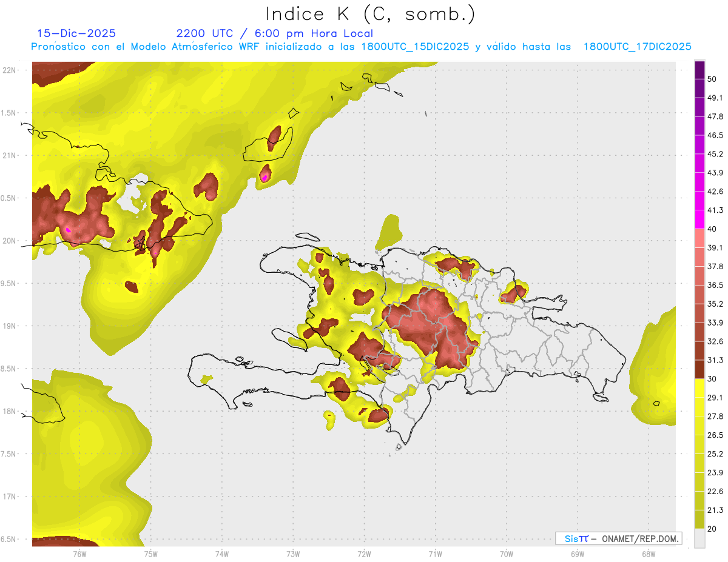Click the longitude label "76W"
This screenshot has width=728, height=562.
coord(79,554)
